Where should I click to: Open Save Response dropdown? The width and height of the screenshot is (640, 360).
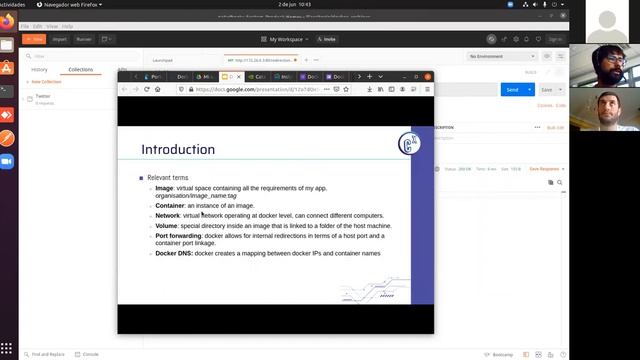tap(547, 169)
